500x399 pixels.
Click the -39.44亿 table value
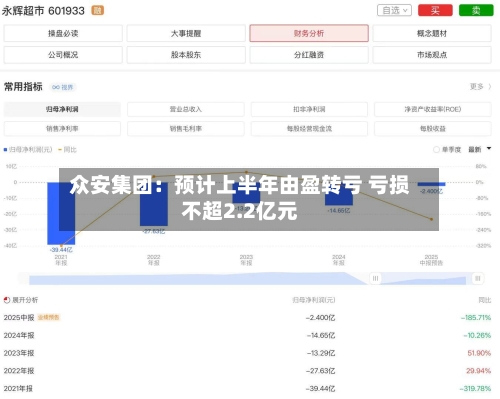[320, 388]
